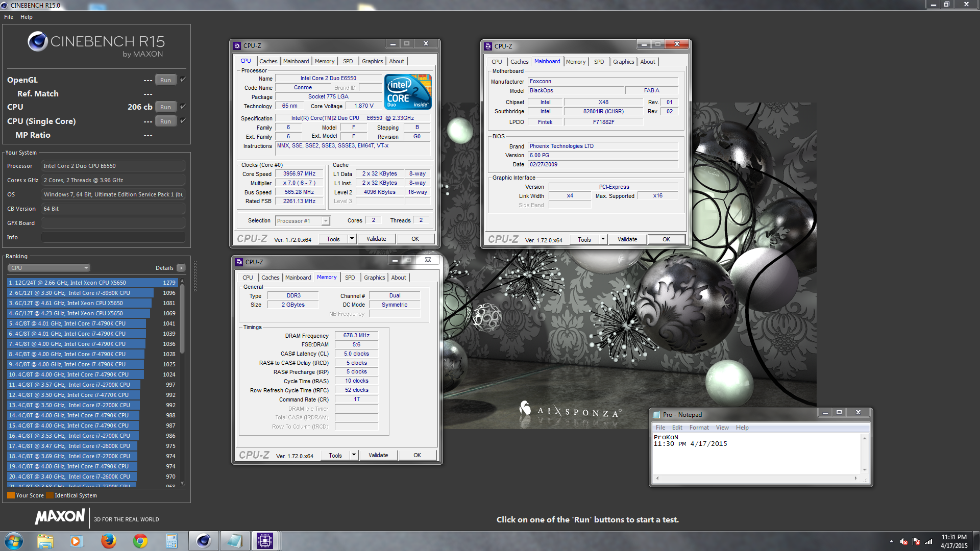Open Processor #1 selection dropdown
The width and height of the screenshot is (980, 551).
point(303,221)
